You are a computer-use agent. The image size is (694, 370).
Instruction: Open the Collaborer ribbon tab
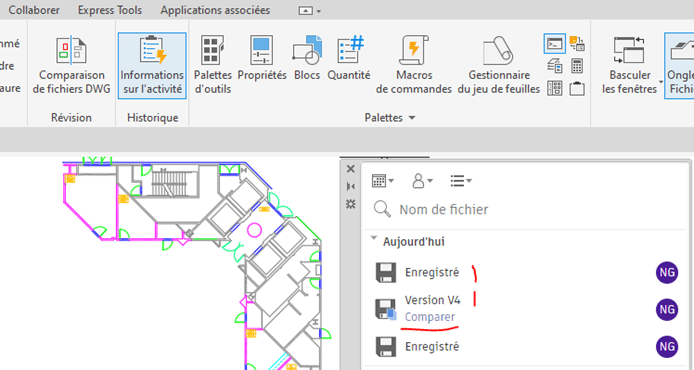click(x=34, y=10)
